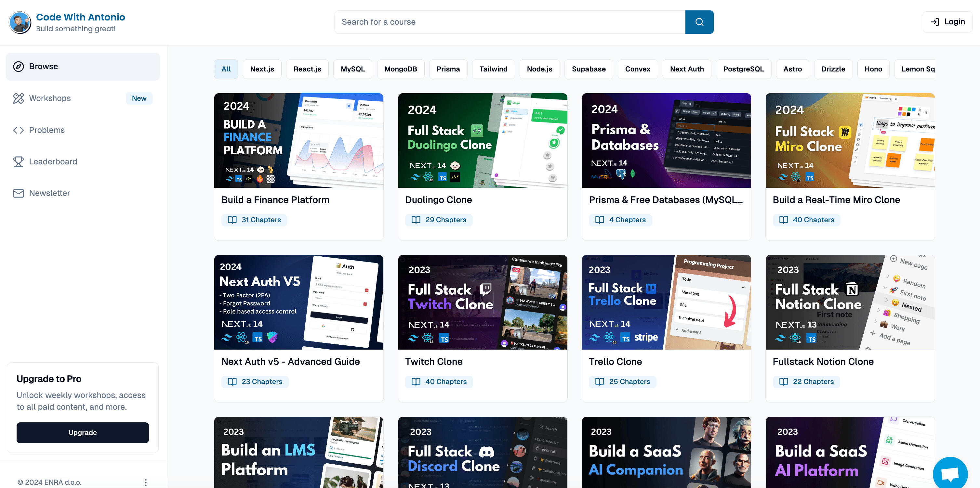980x488 pixels.
Task: Click the Problems code brackets icon
Action: pyautogui.click(x=18, y=130)
